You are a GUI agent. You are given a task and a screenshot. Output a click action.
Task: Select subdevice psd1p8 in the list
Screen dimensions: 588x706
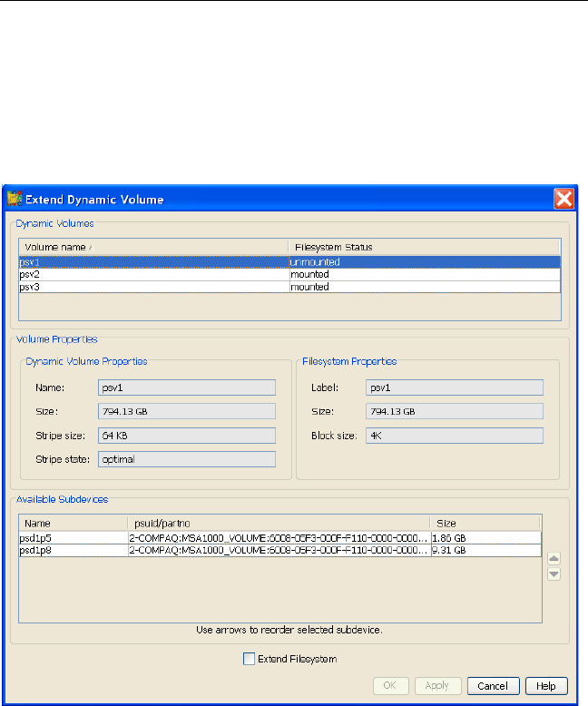coord(73,550)
